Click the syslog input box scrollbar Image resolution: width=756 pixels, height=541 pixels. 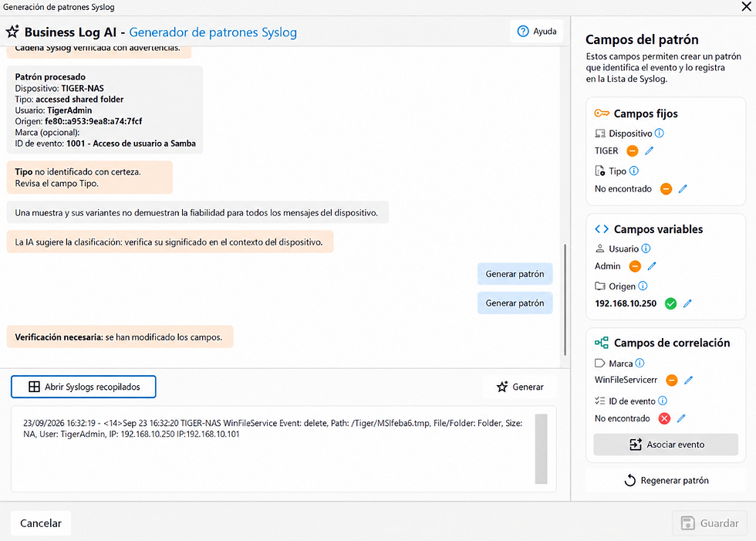[x=541, y=449]
